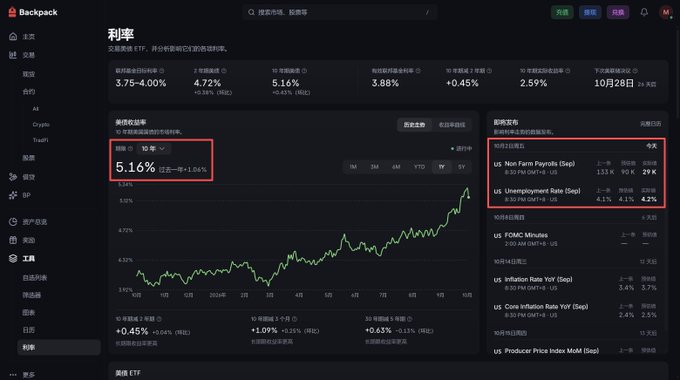Select the 3M chart range
The width and height of the screenshot is (680, 380).
pyautogui.click(x=375, y=167)
